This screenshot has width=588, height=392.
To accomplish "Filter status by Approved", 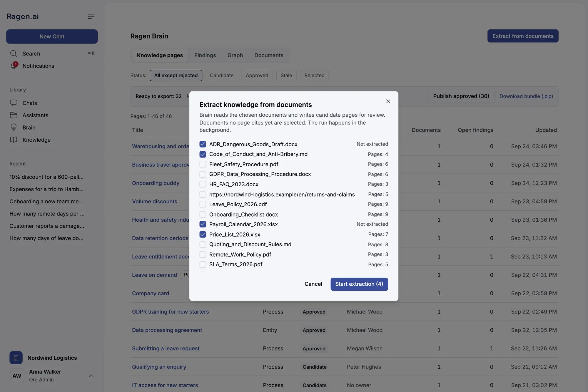I will [257, 76].
